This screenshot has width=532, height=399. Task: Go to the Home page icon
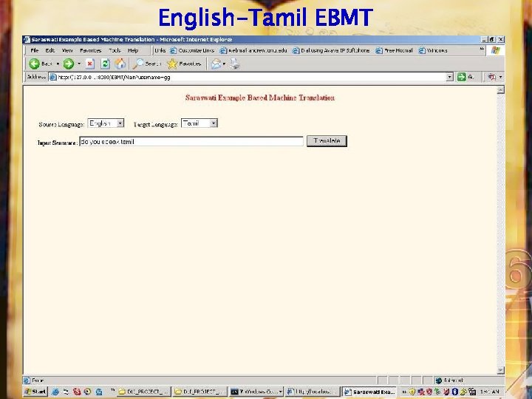coord(120,64)
